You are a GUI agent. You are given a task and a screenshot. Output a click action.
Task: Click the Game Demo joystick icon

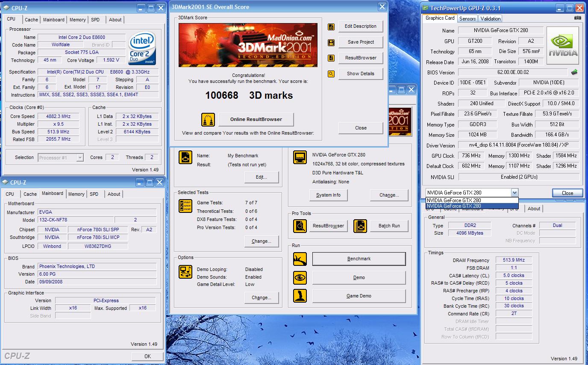pyautogui.click(x=300, y=296)
